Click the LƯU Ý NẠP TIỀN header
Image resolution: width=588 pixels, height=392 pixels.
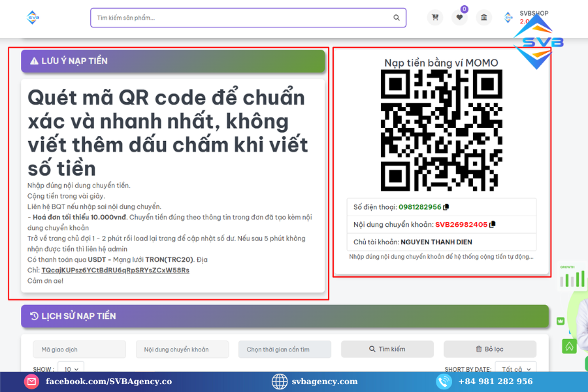(173, 61)
